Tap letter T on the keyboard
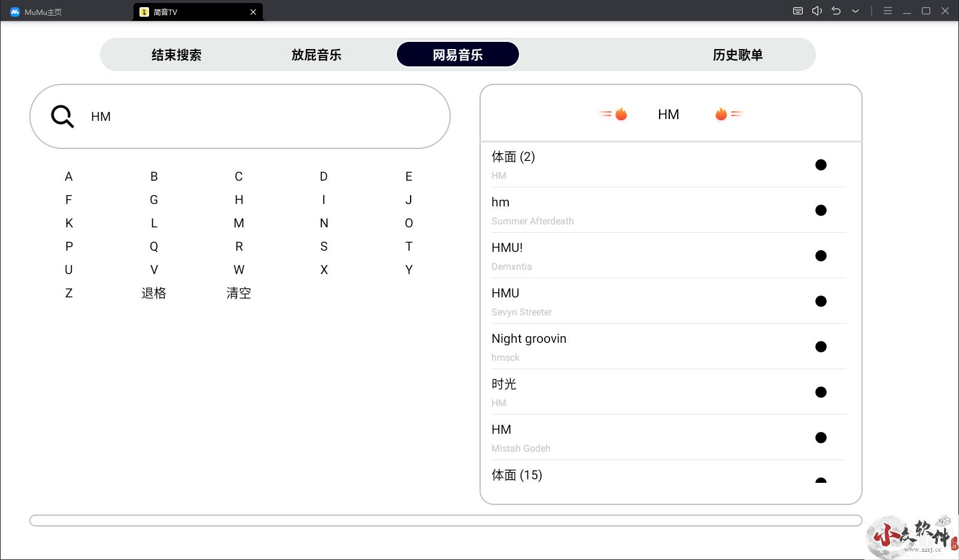The width and height of the screenshot is (959, 560). tap(409, 246)
